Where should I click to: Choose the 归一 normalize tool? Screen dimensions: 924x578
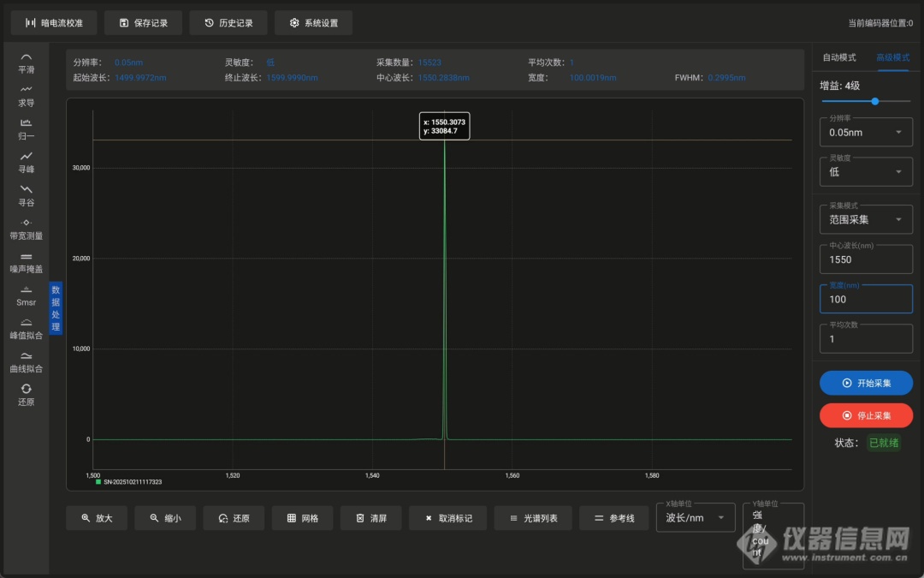tap(26, 129)
